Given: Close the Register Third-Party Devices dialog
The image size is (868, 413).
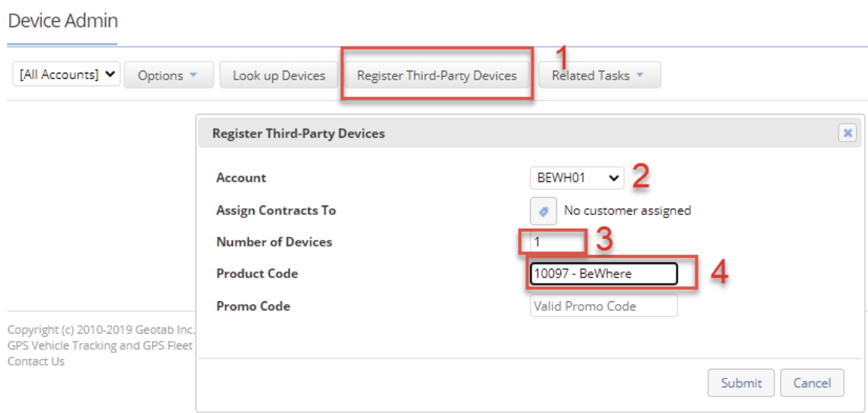Looking at the screenshot, I should coord(847,133).
